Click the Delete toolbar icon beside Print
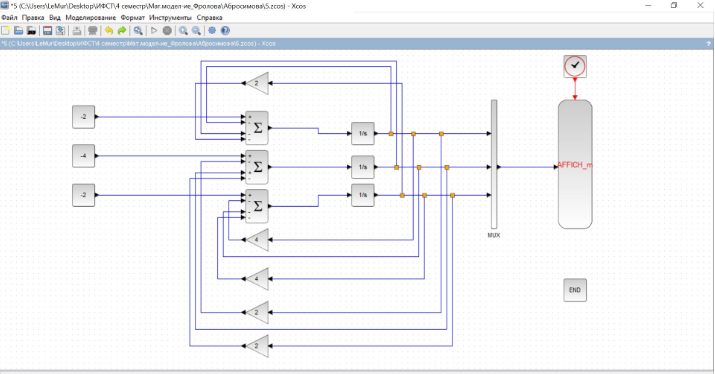The width and height of the screenshot is (715, 374). pos(93,31)
